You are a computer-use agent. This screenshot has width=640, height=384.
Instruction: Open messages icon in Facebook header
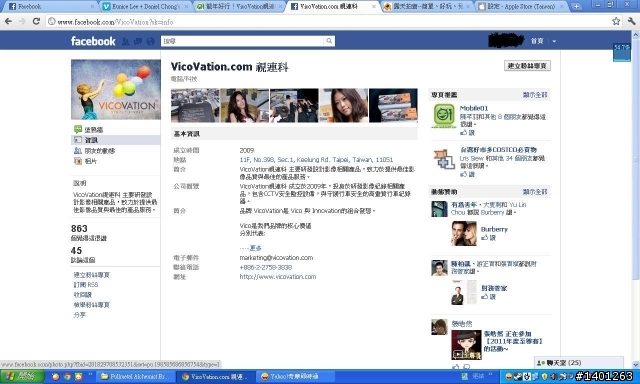(138, 41)
